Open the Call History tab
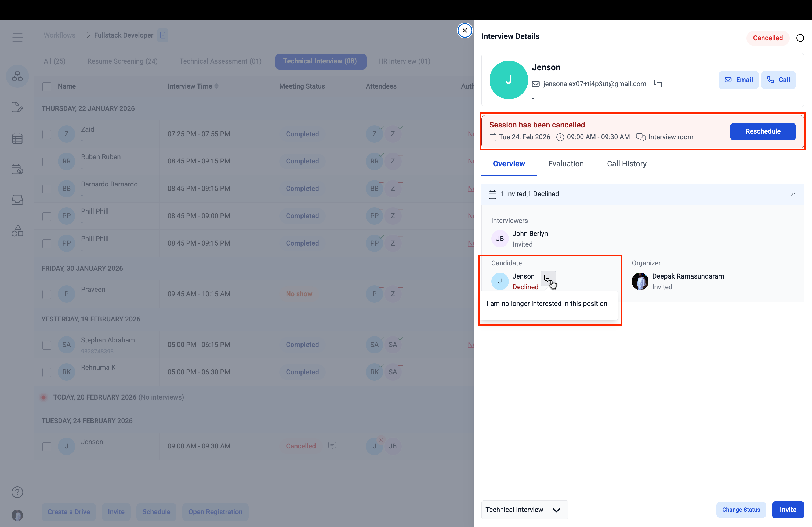The image size is (812, 527). (x=626, y=164)
